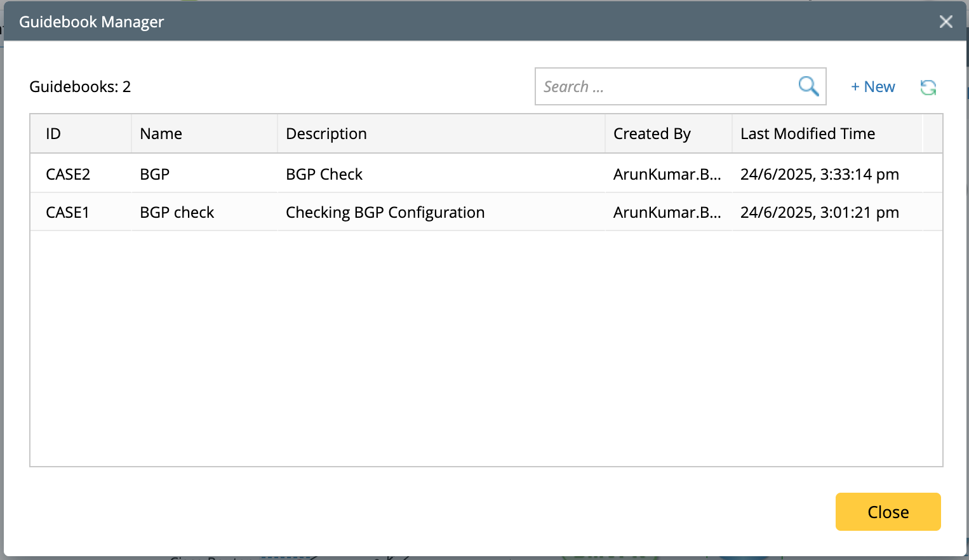Focus the Search text field
This screenshot has height=560, width=969.
tap(664, 86)
